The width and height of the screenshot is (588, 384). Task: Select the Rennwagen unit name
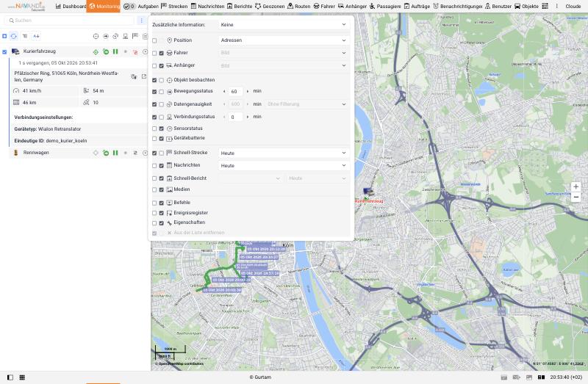click(x=36, y=153)
